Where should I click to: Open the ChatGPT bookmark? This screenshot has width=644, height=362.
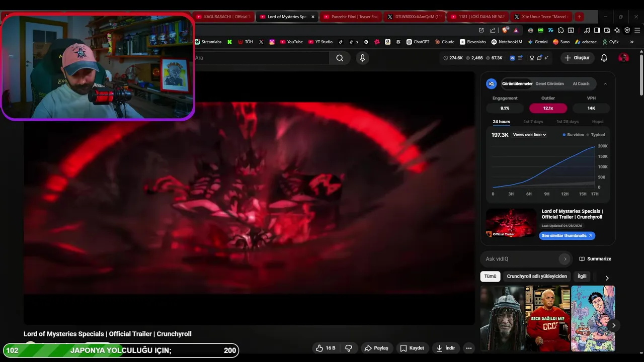point(418,42)
